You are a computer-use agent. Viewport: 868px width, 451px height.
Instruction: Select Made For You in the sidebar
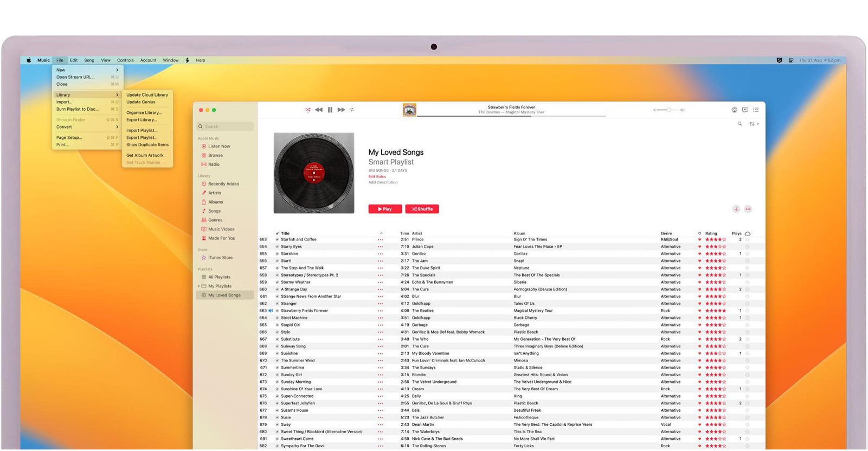(x=221, y=238)
